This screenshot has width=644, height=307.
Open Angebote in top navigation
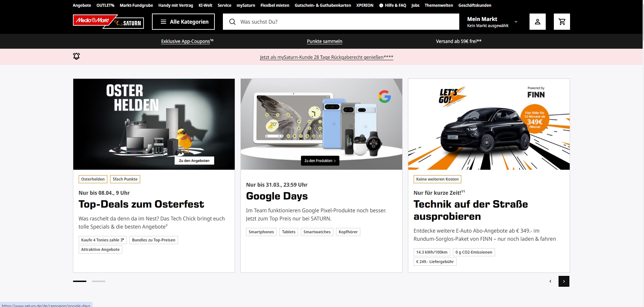tap(82, 5)
